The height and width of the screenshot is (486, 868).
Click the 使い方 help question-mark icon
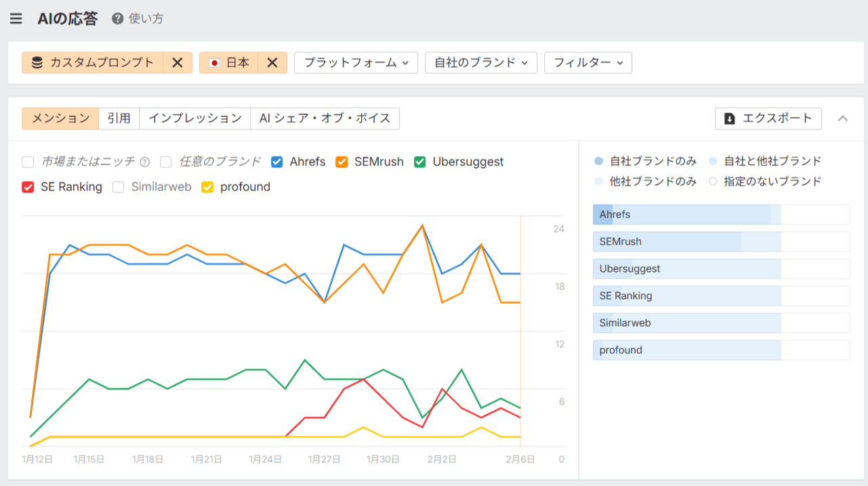click(x=117, y=19)
